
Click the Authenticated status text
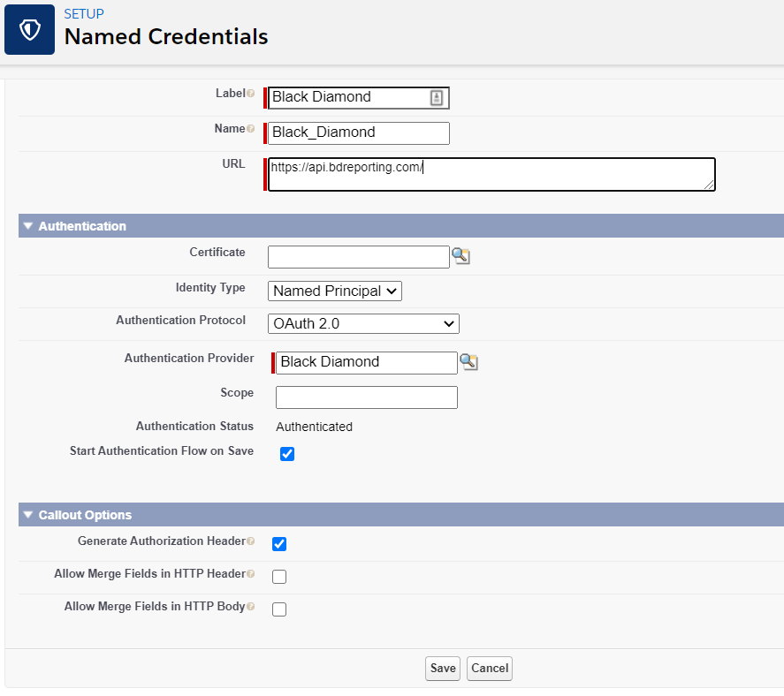tap(314, 427)
